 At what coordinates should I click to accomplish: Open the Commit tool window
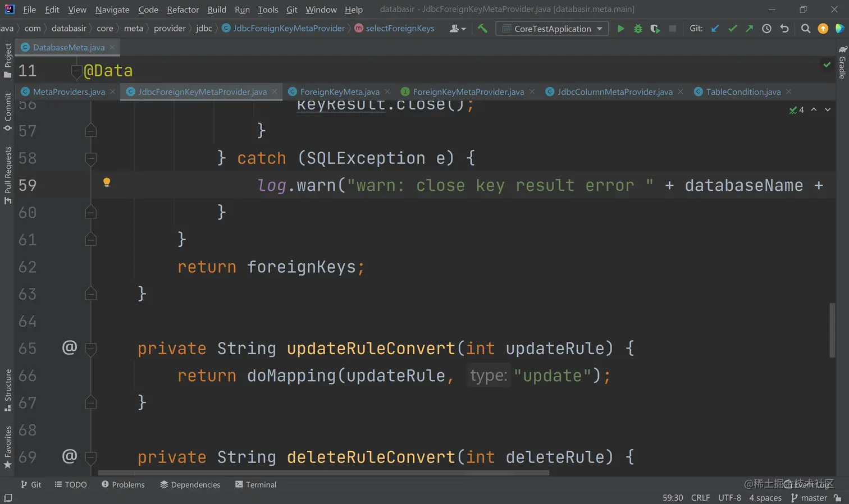click(x=7, y=112)
